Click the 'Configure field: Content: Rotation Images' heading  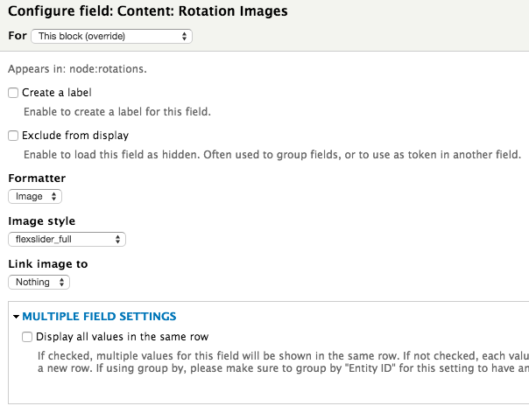[x=147, y=11]
